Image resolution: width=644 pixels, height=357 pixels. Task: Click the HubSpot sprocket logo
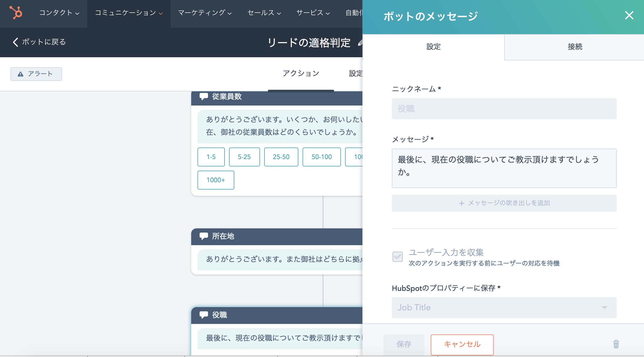click(x=16, y=12)
